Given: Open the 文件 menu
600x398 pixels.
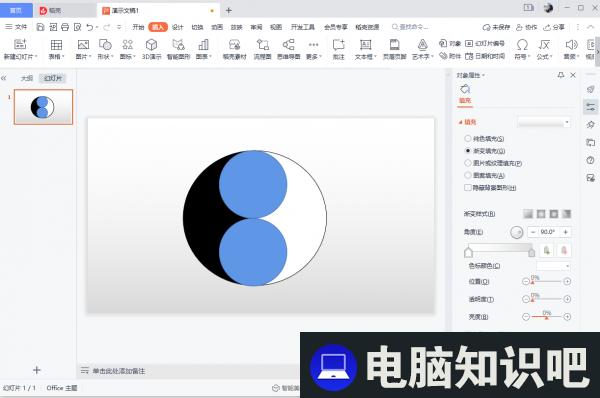Looking at the screenshot, I should pyautogui.click(x=16, y=27).
